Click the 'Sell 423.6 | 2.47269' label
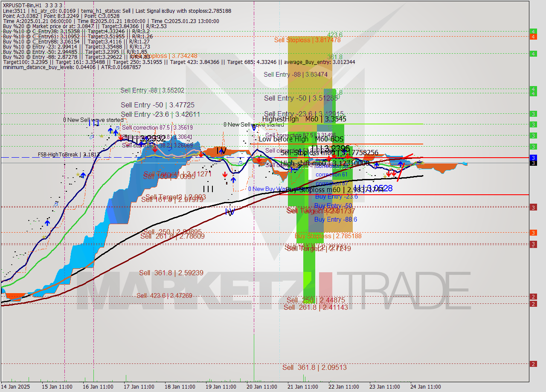The image size is (546, 392). click(x=164, y=296)
